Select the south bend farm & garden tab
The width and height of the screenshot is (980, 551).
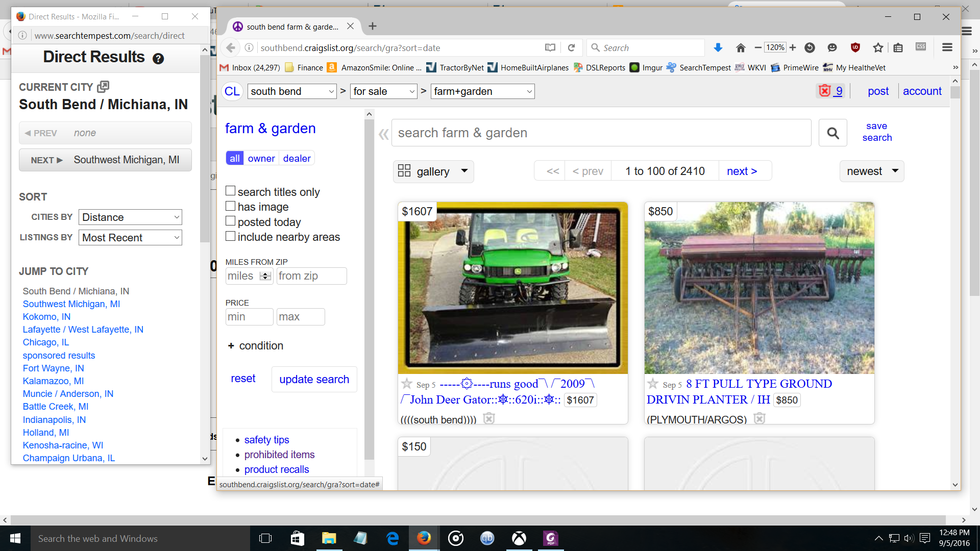tap(292, 27)
